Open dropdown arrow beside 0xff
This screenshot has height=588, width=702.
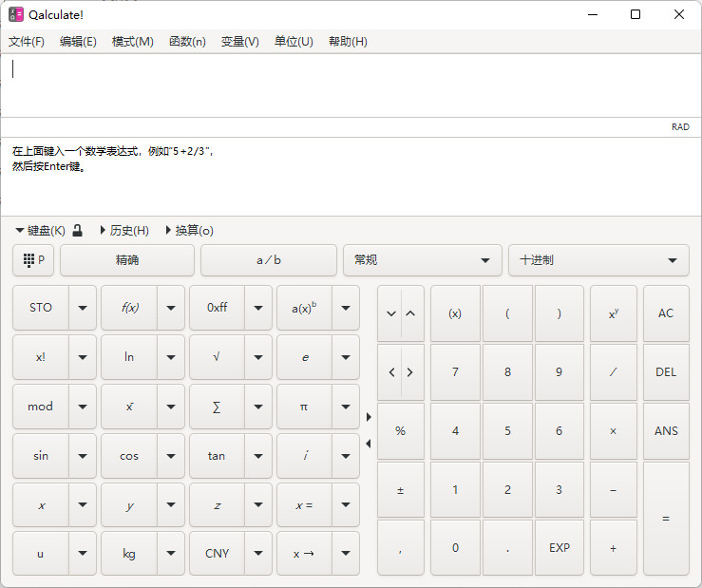click(258, 308)
